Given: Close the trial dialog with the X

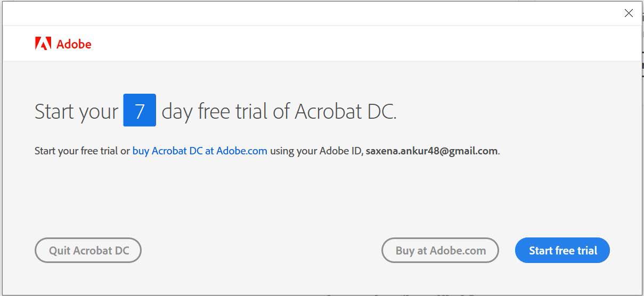Looking at the screenshot, I should 629,13.
